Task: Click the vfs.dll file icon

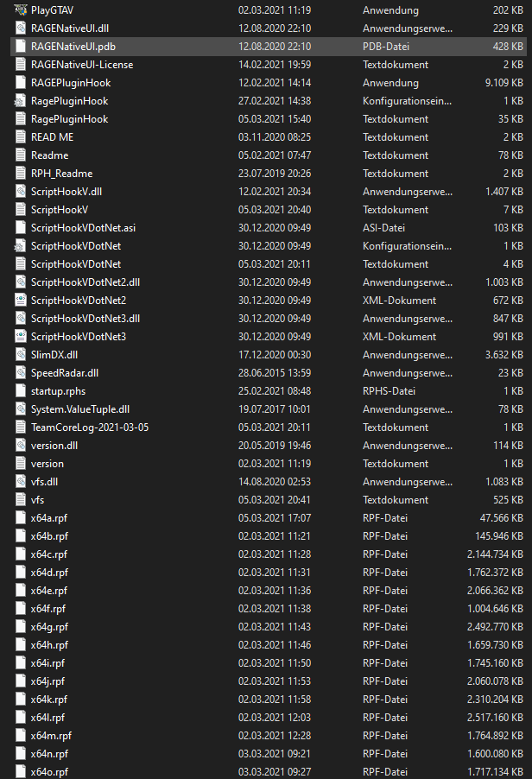Action: coord(21,481)
